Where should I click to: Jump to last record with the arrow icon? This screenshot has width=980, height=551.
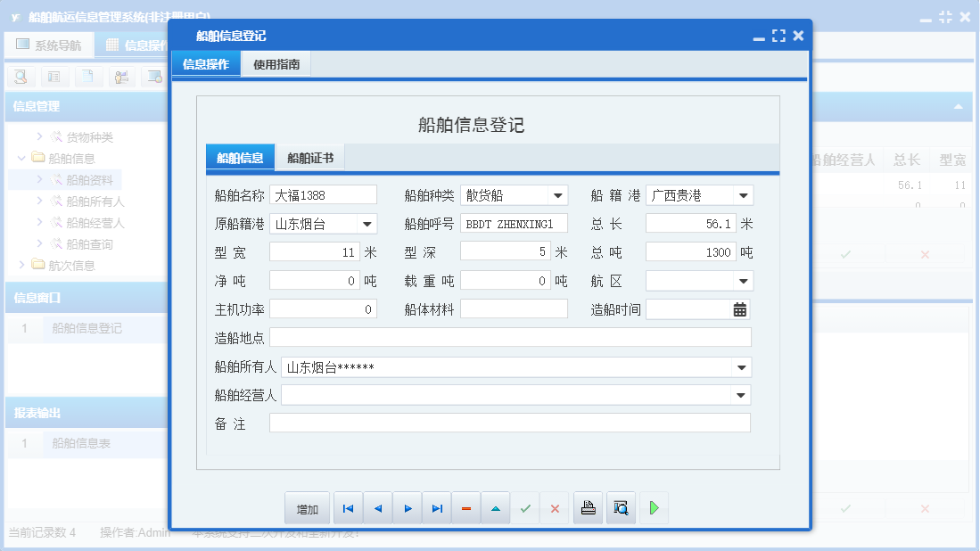(x=436, y=507)
